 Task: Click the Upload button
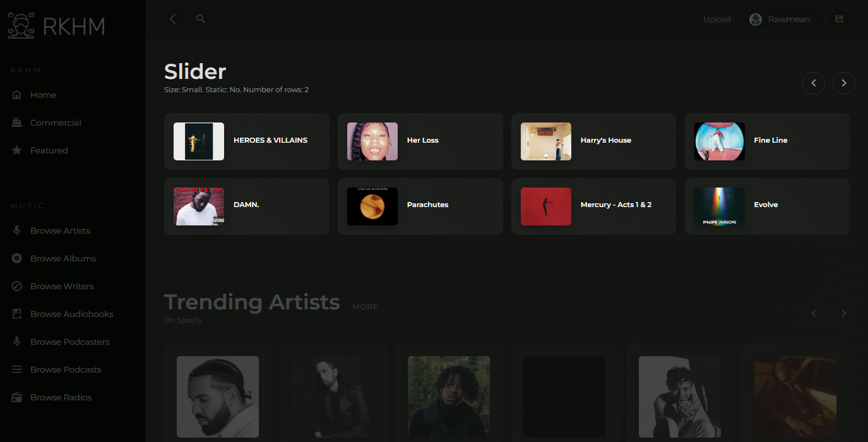coord(716,20)
